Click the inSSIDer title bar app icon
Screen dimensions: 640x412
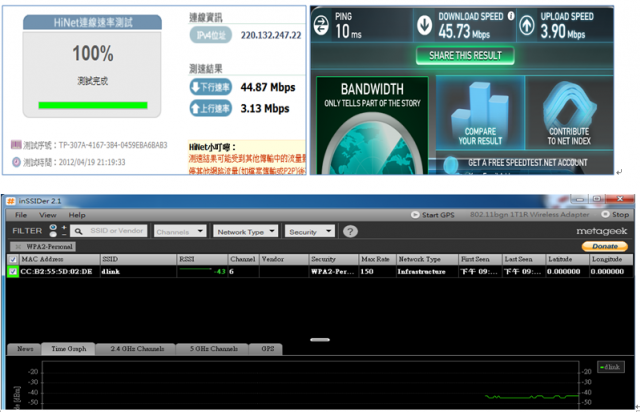tap(10, 201)
